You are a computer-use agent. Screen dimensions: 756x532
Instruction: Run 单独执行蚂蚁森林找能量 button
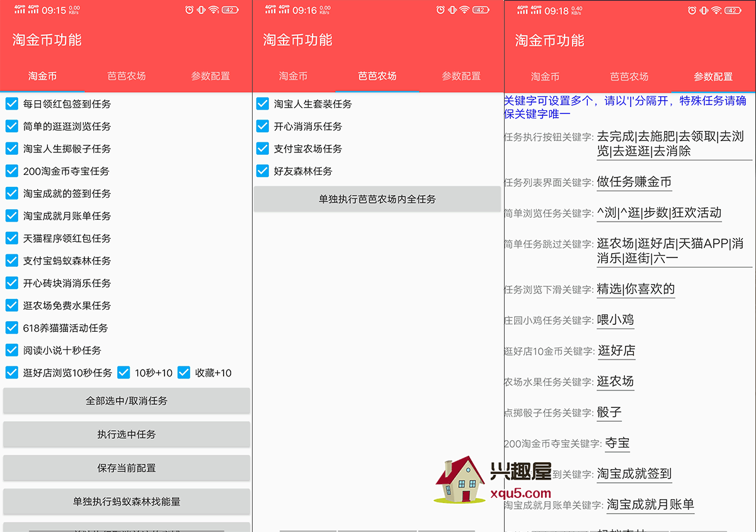[x=126, y=502]
